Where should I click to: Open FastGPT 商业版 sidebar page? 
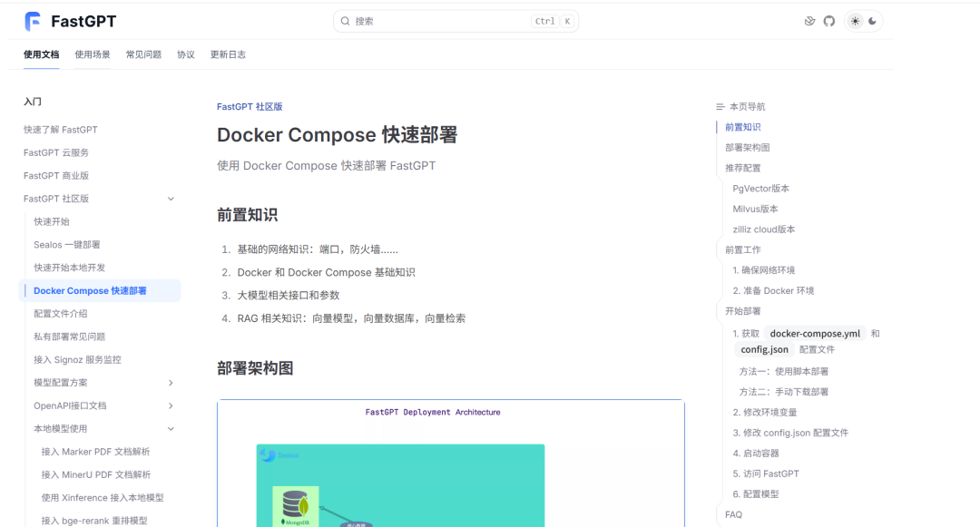click(56, 175)
